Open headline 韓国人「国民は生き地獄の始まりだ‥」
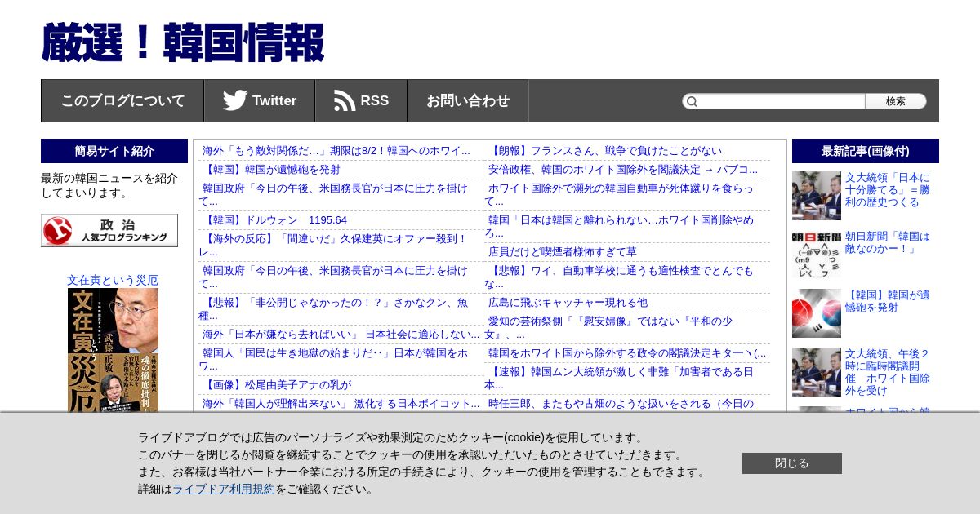980x514 pixels. (x=333, y=360)
